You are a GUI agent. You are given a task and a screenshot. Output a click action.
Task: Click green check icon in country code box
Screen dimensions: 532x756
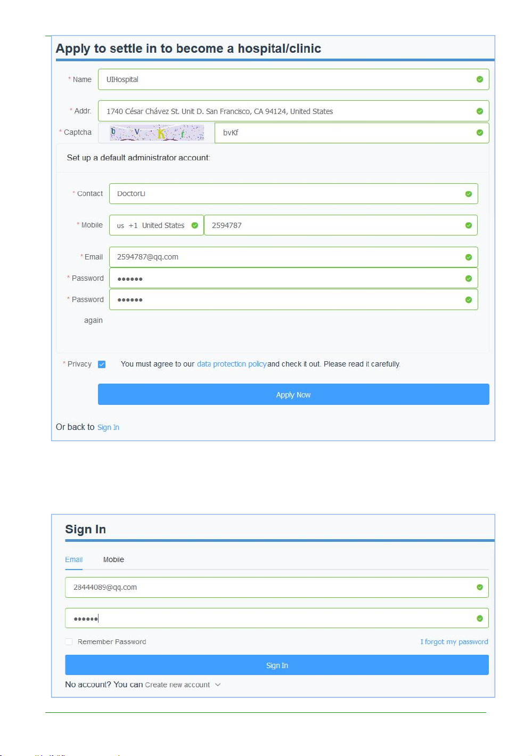point(195,225)
